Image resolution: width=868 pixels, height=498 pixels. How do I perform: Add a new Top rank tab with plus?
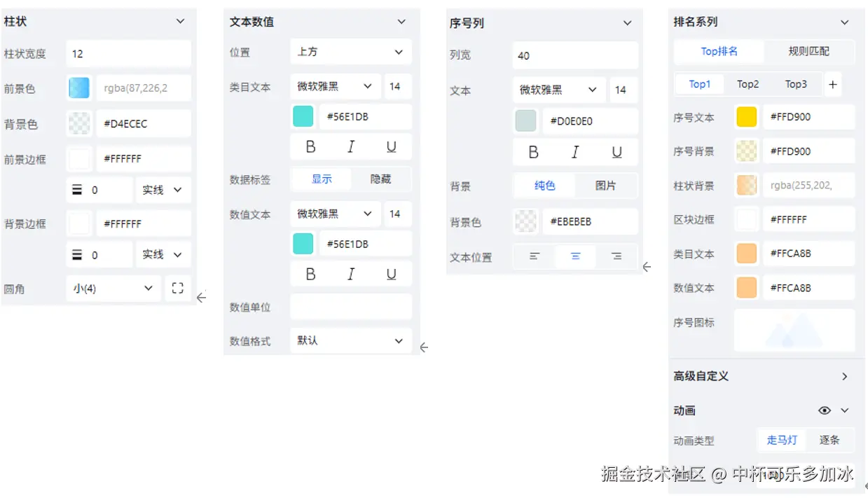coord(832,85)
